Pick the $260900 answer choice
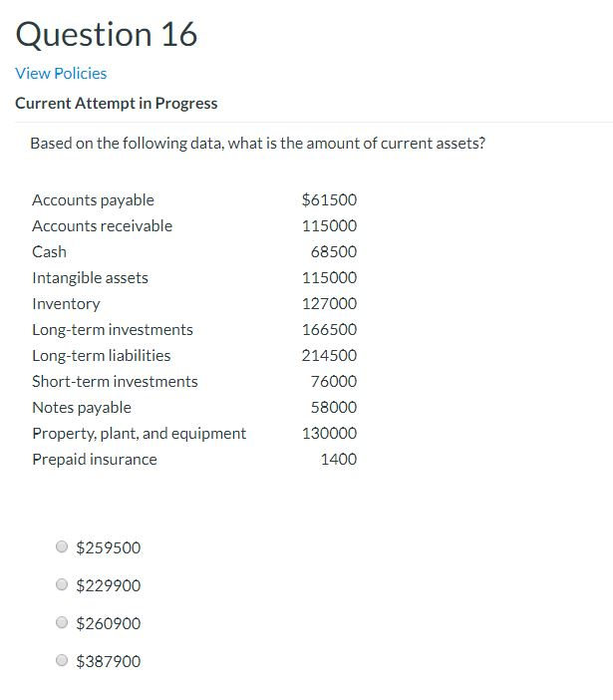The width and height of the screenshot is (613, 700). pos(62,622)
